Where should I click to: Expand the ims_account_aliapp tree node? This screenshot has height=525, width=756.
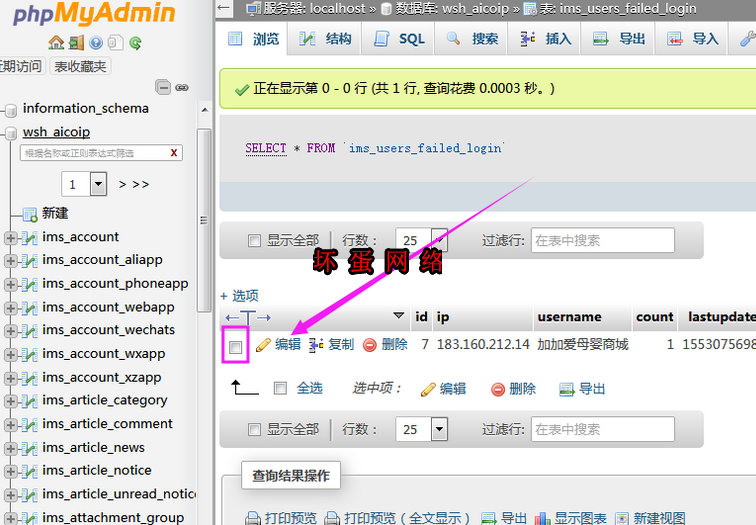[10, 261]
